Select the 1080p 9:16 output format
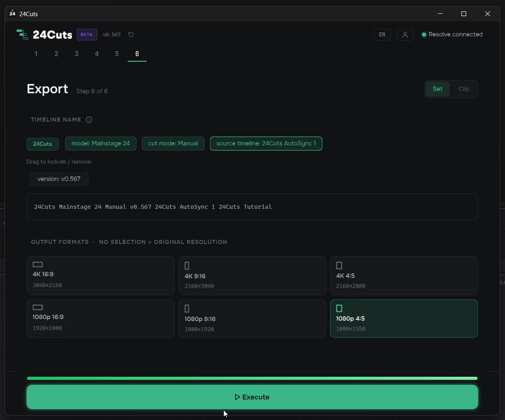505x420 pixels. click(252, 319)
